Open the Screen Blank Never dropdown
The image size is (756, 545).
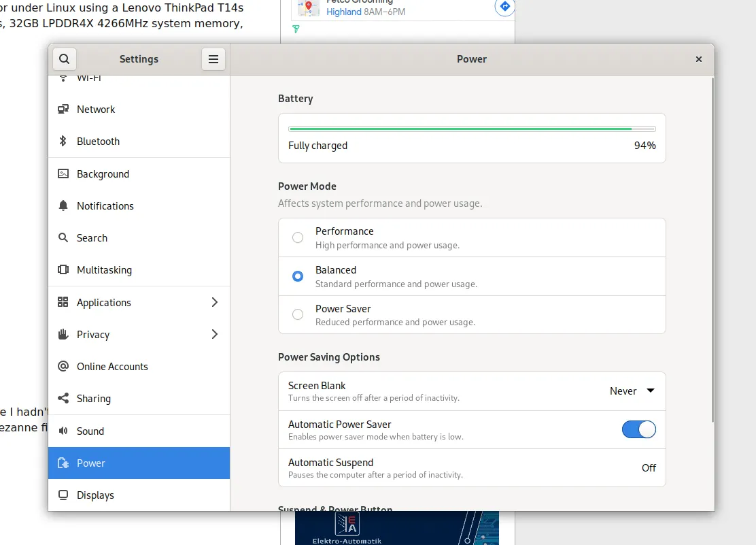click(x=632, y=391)
